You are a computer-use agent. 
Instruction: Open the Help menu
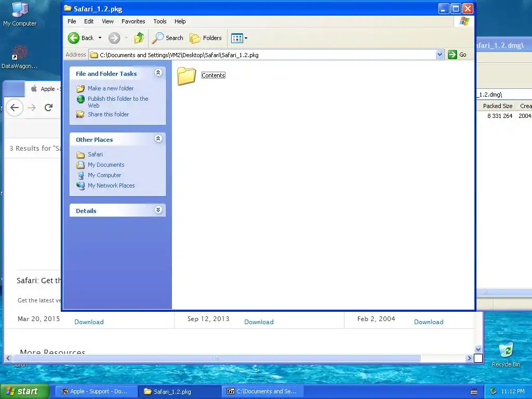pos(180,21)
